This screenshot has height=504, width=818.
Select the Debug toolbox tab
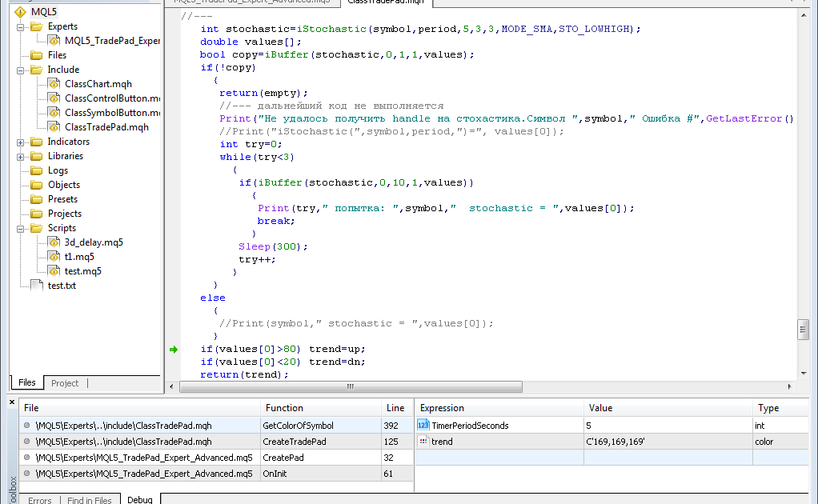140,499
